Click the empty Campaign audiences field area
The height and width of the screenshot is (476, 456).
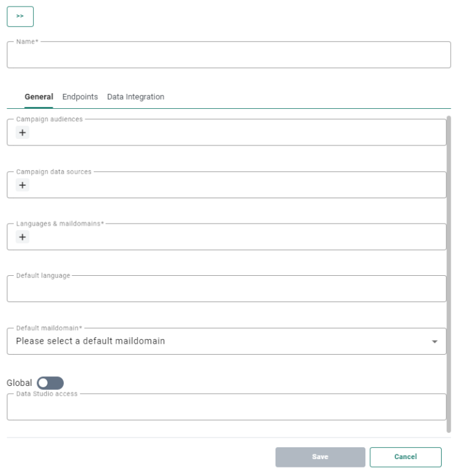235,133
